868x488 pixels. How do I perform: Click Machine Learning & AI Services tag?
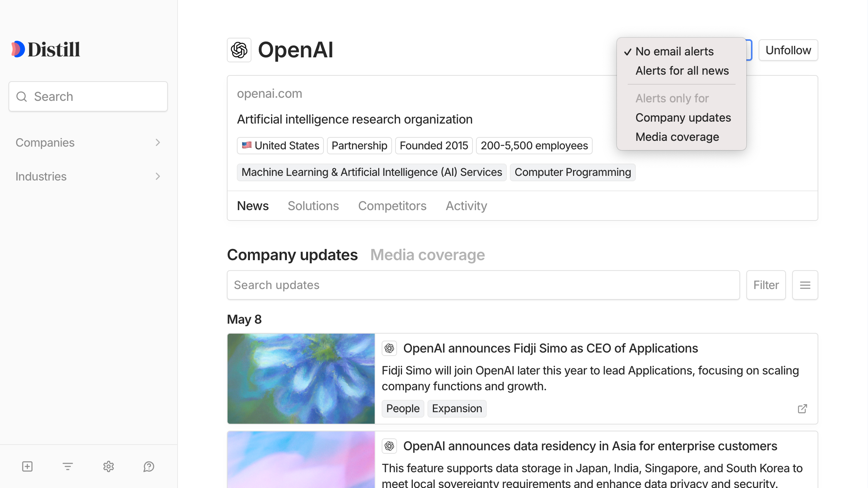coord(372,172)
